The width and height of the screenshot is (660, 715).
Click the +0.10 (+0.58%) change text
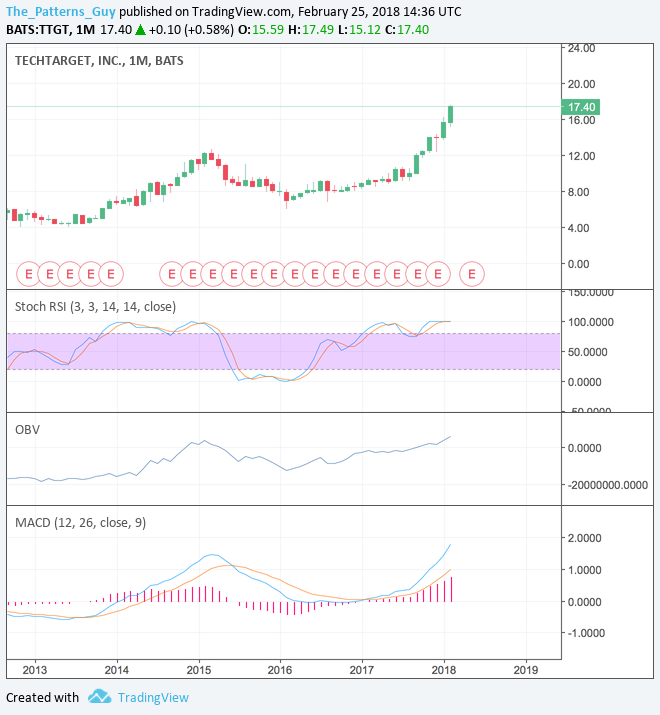(x=192, y=30)
